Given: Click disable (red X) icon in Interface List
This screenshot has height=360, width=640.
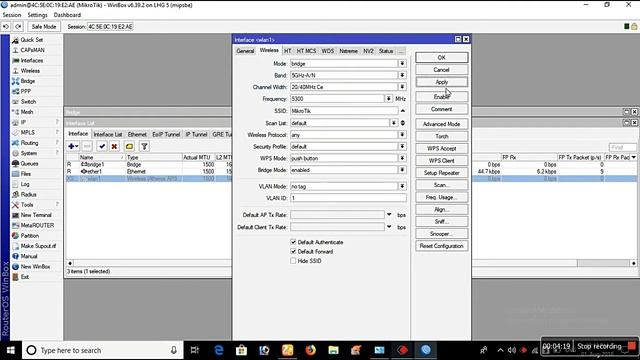Looking at the screenshot, I should [x=114, y=146].
